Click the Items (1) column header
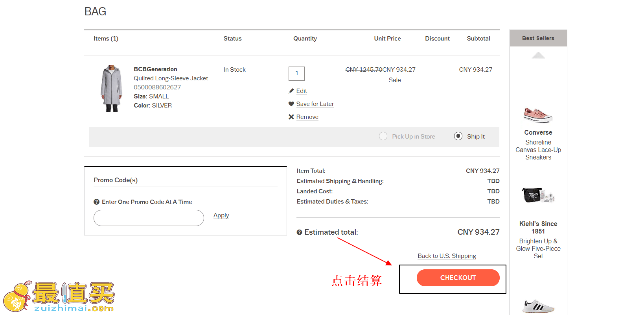 pos(106,39)
